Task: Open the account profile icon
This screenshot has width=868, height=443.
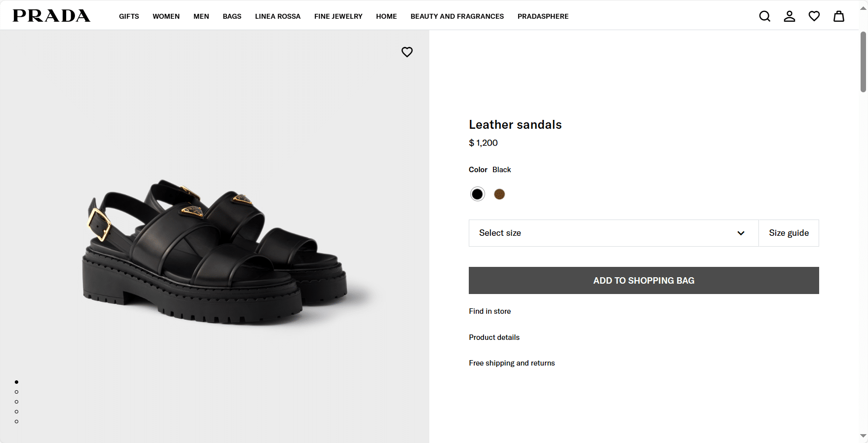Action: 789,16
